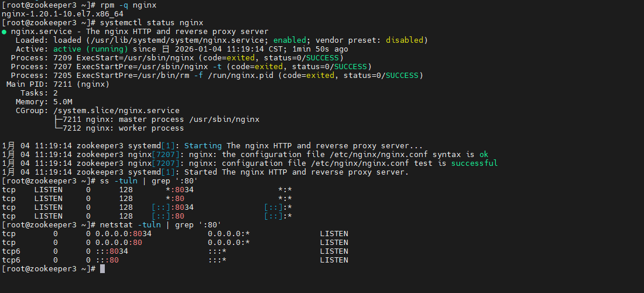Click the terminal cursor at the last prompt

pos(102,269)
